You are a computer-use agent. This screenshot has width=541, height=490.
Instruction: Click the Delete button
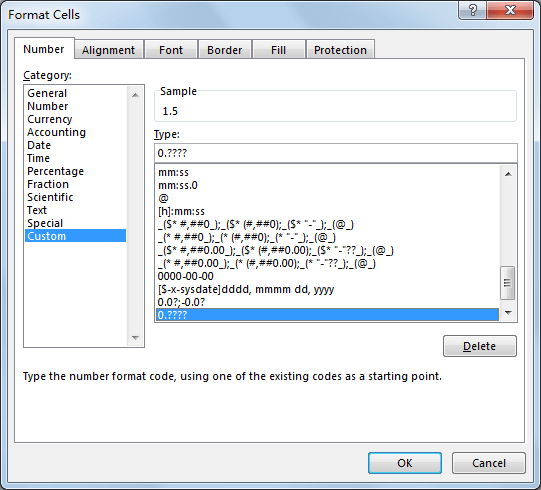click(480, 346)
